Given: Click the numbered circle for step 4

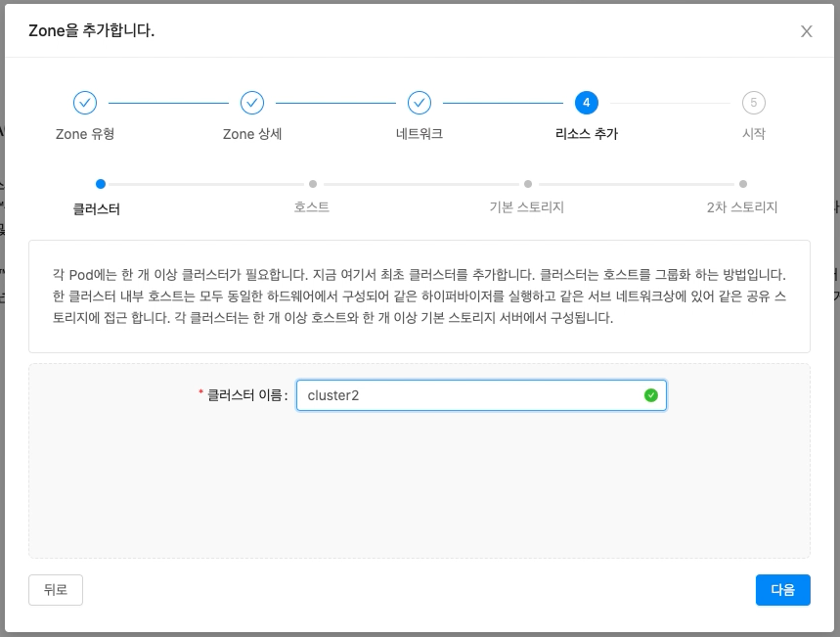Looking at the screenshot, I should click(x=586, y=102).
